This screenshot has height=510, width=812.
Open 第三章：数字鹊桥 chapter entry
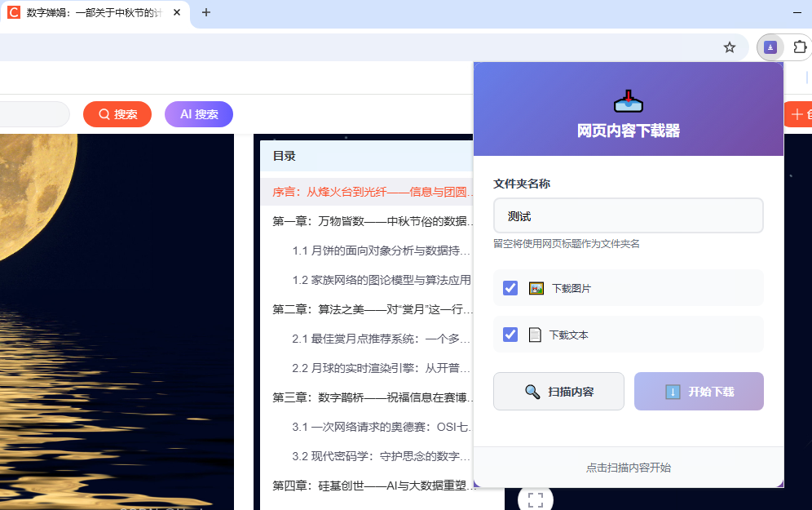[373, 397]
